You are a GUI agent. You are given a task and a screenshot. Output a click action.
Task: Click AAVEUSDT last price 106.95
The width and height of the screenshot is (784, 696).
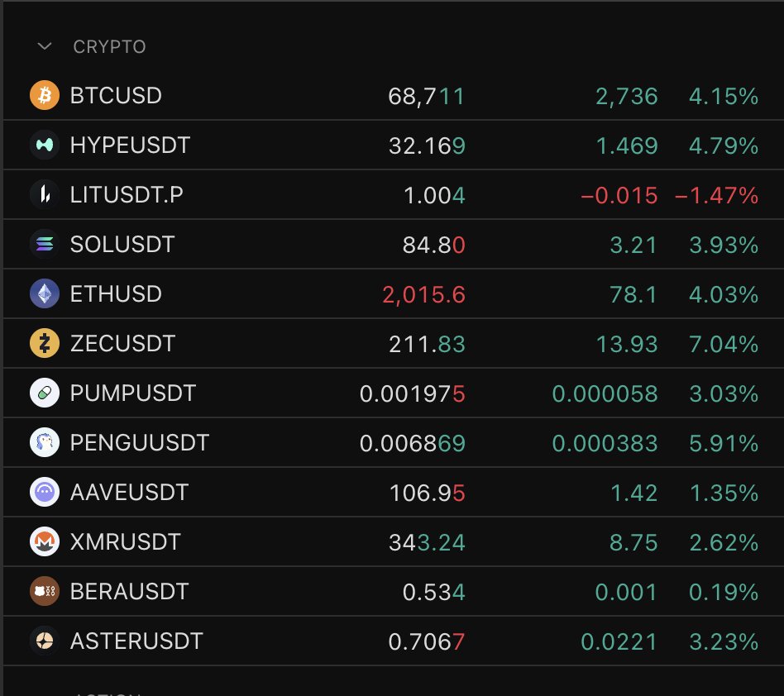coord(428,493)
